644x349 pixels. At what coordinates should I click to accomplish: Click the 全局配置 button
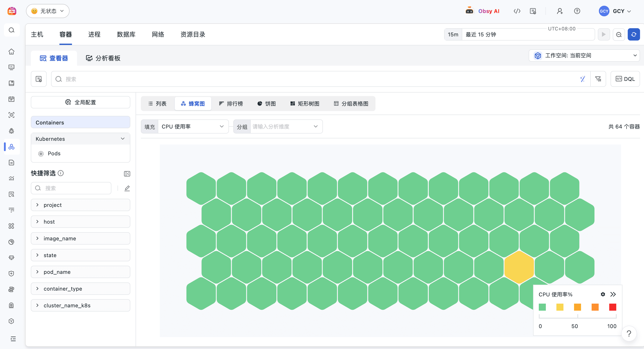pyautogui.click(x=81, y=102)
